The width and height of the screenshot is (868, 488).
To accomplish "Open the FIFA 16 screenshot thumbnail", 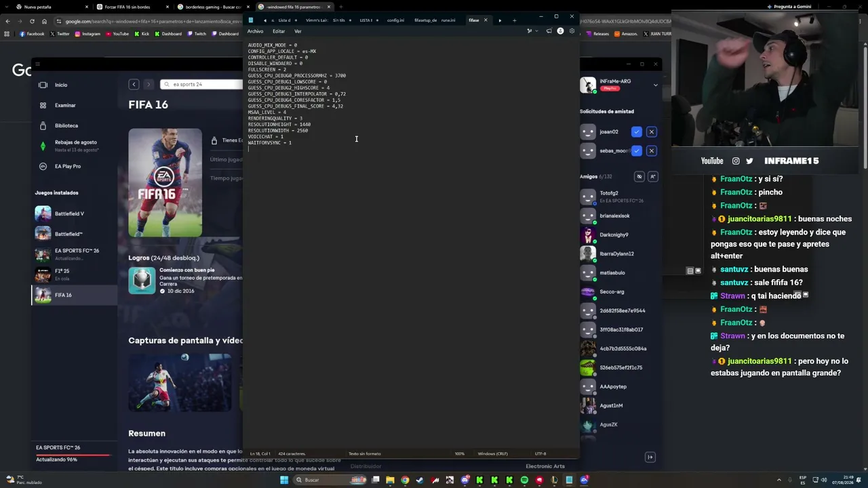I will pyautogui.click(x=180, y=382).
